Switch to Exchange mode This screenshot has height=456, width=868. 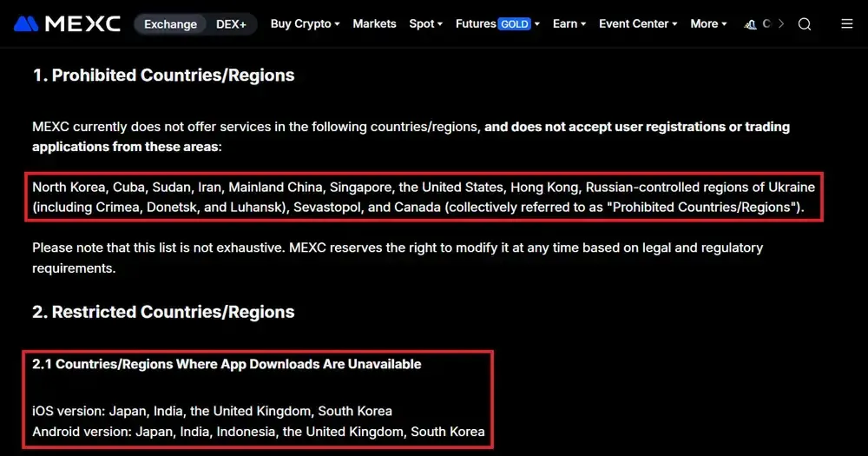point(170,23)
